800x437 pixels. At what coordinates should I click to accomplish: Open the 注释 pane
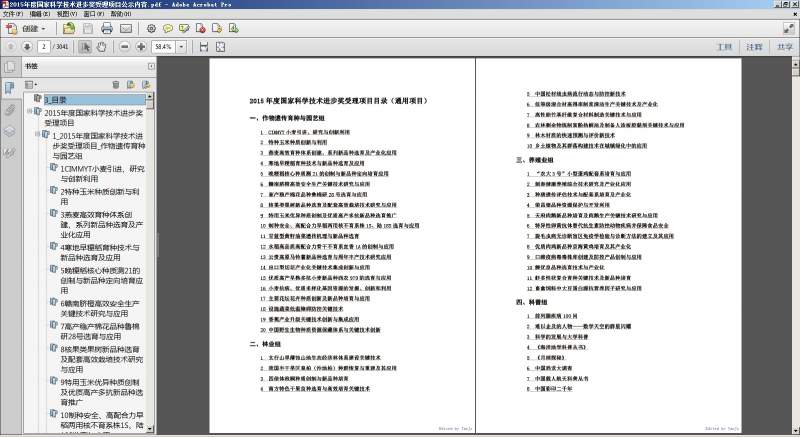tap(754, 47)
